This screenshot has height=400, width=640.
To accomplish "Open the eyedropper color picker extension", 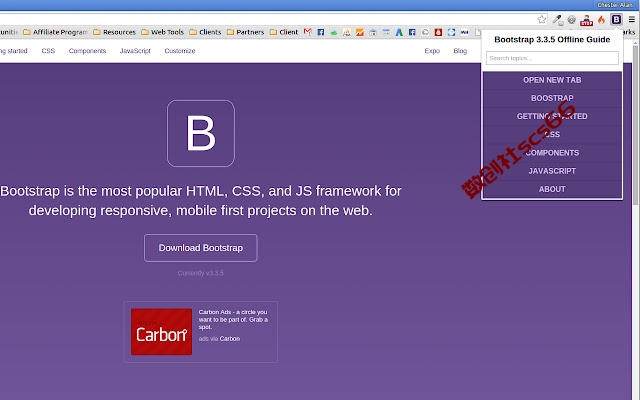I will click(x=557, y=20).
